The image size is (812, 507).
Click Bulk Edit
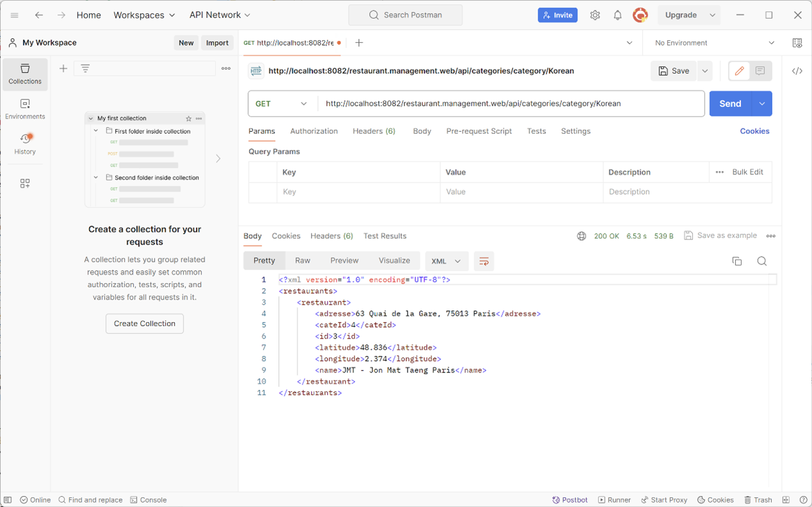[747, 172]
